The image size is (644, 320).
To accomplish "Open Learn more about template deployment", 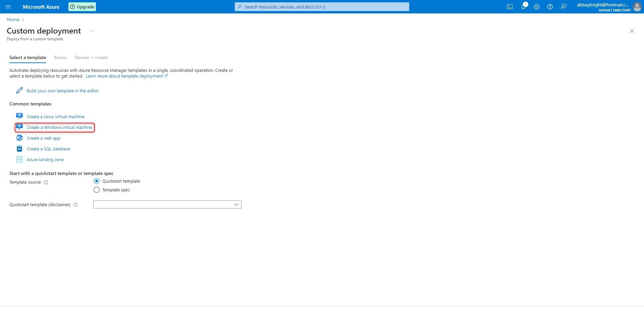I will click(x=126, y=76).
